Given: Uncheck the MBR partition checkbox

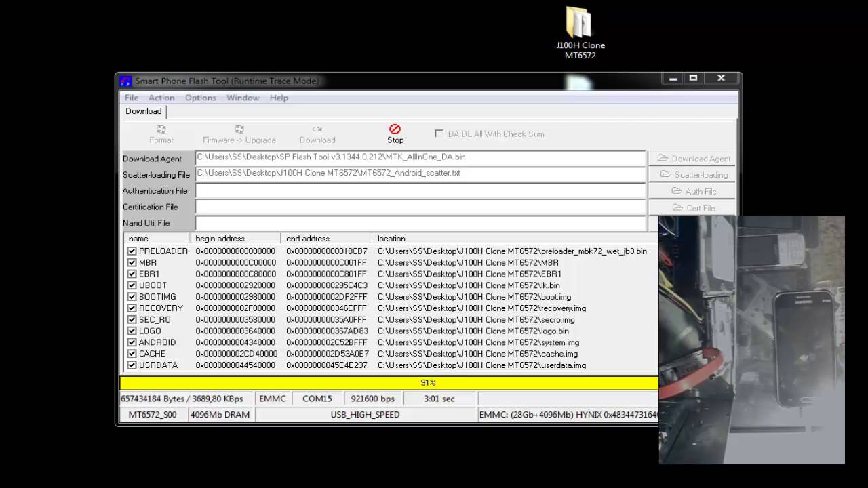Looking at the screenshot, I should pos(132,262).
